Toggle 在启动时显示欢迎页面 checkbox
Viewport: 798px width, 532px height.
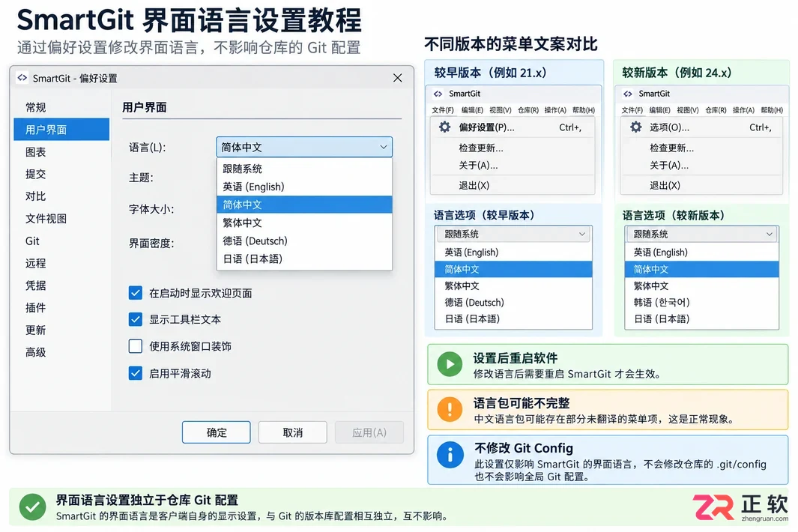[136, 293]
